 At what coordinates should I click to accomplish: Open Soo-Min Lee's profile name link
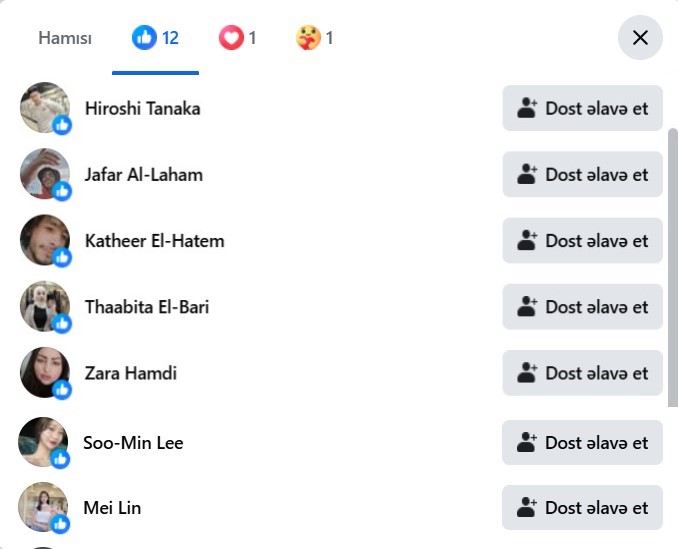click(133, 442)
